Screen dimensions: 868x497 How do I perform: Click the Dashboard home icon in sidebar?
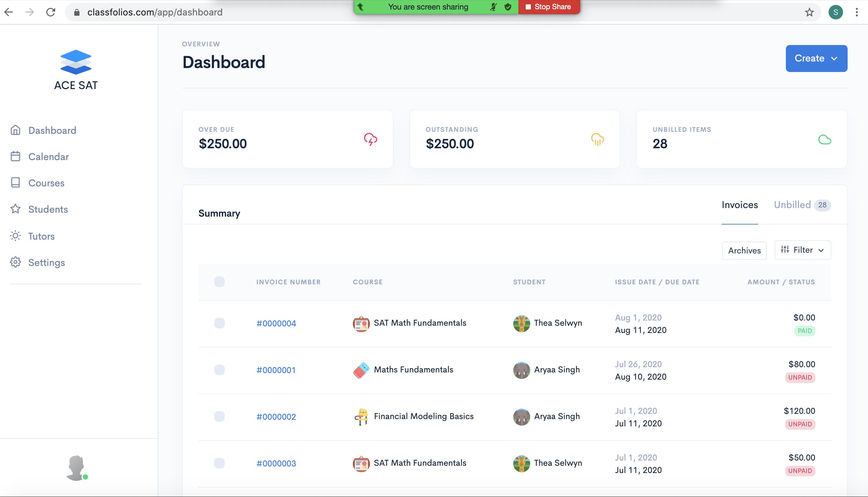click(x=15, y=130)
